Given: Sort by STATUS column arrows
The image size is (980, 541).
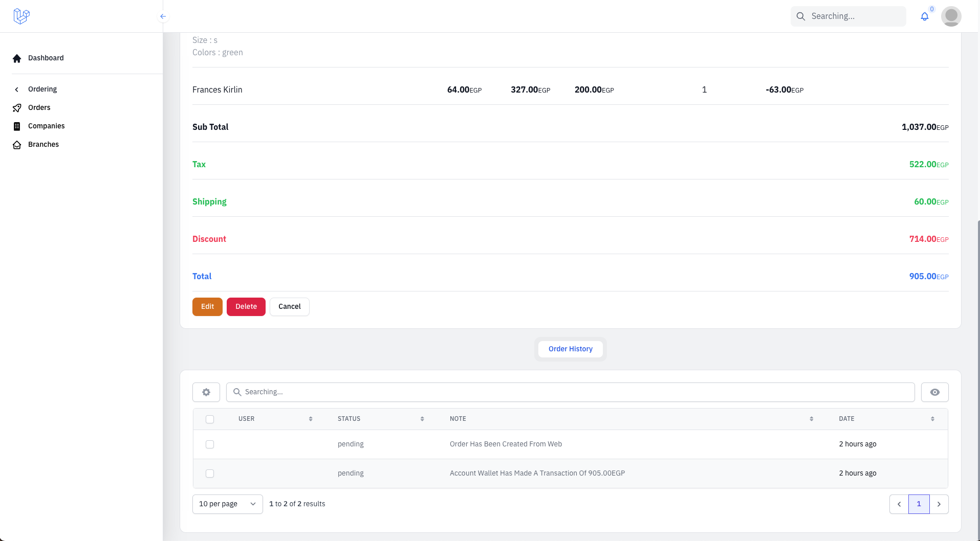Looking at the screenshot, I should click(x=422, y=419).
